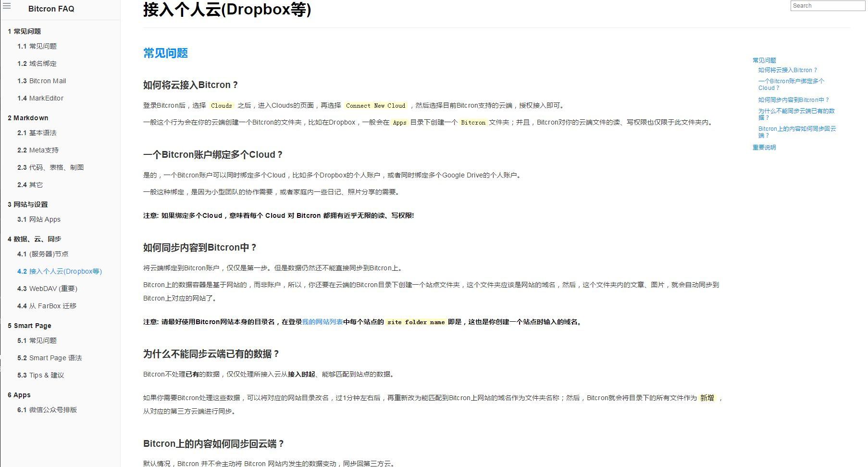This screenshot has height=467, width=868.
Task: Click the Clouds inline code label
Action: [x=222, y=106]
